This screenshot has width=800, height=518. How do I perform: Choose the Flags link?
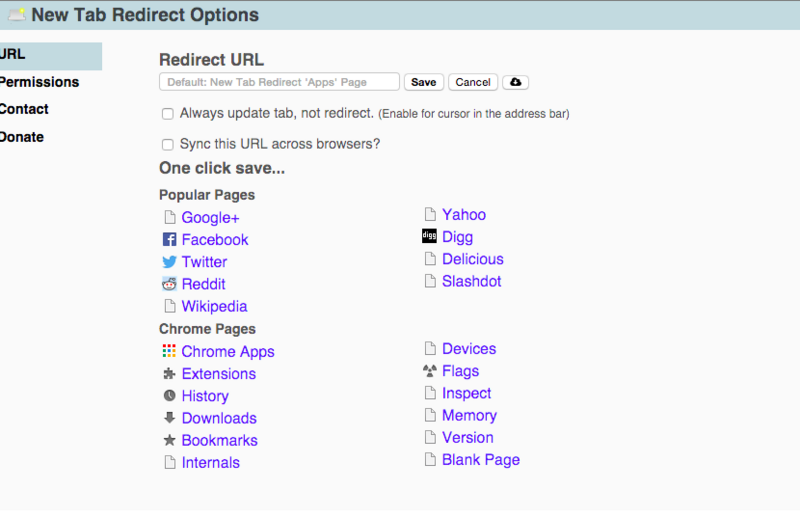point(460,371)
